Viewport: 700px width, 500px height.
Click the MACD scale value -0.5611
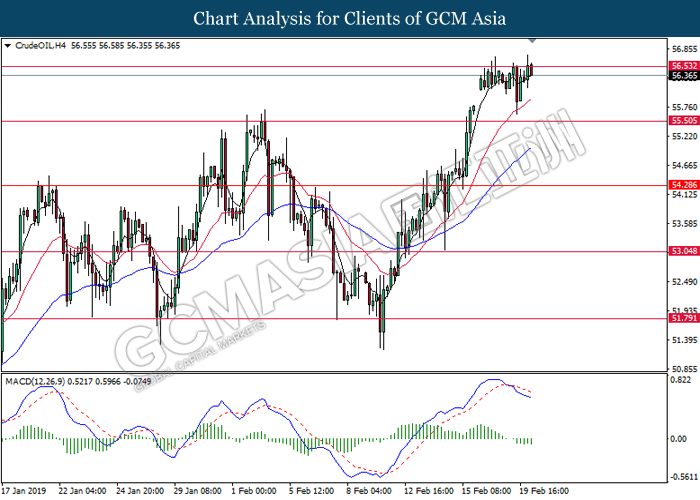(683, 477)
